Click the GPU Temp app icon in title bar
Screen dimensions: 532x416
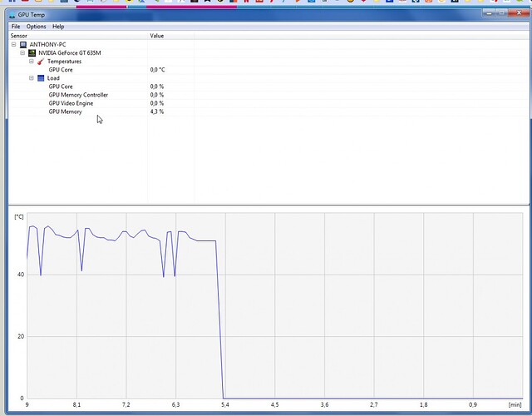pos(12,16)
